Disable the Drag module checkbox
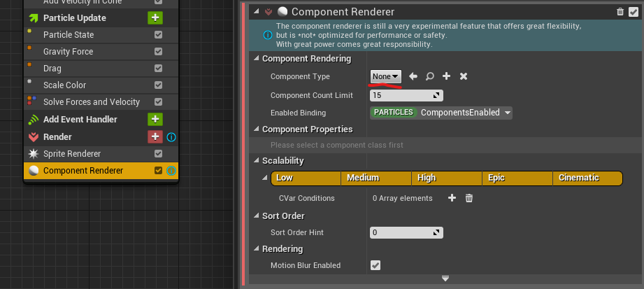The image size is (644, 289). (158, 69)
